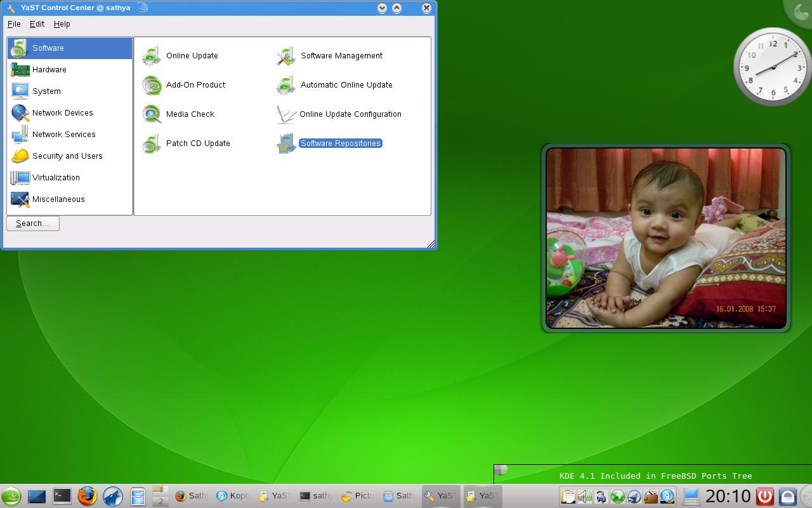Launch Firefox from the panel
812x508 pixels.
pos(88,496)
